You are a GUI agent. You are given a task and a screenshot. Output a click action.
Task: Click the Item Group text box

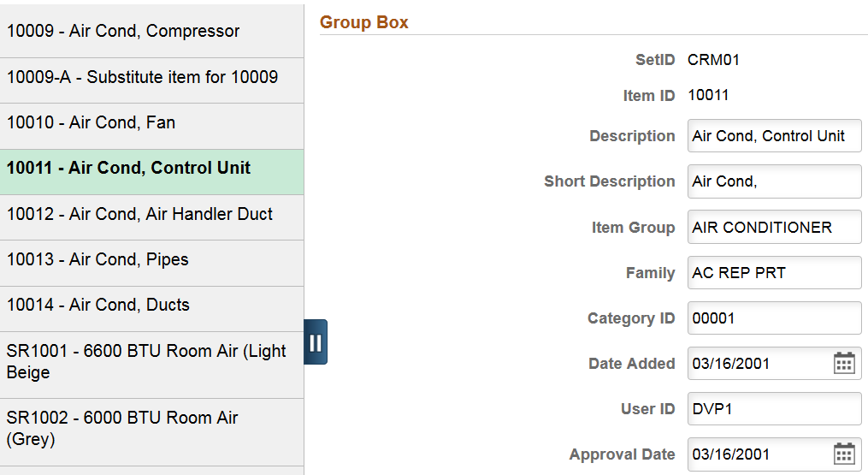773,228
